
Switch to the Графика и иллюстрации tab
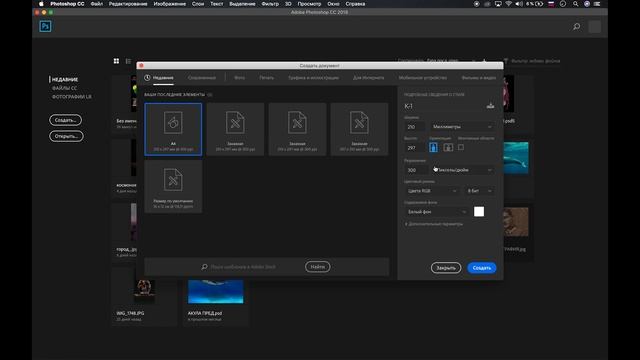pos(313,78)
